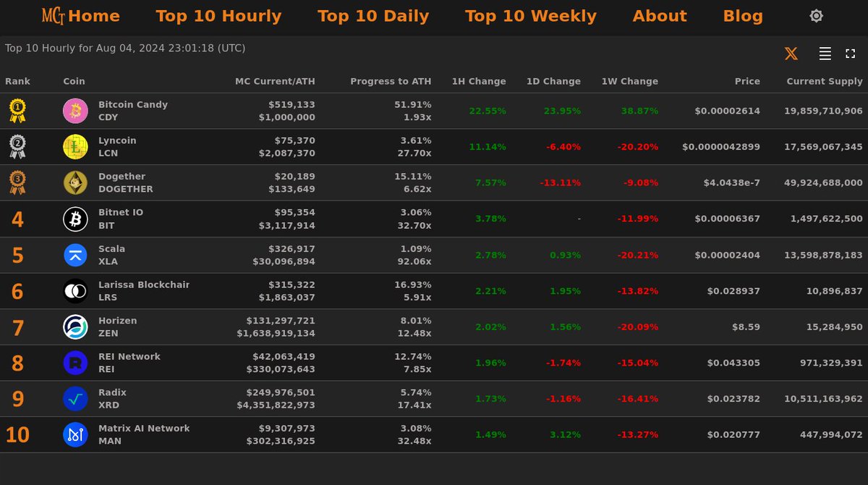Open the About page
Screen dimensions: 868x485
click(660, 16)
